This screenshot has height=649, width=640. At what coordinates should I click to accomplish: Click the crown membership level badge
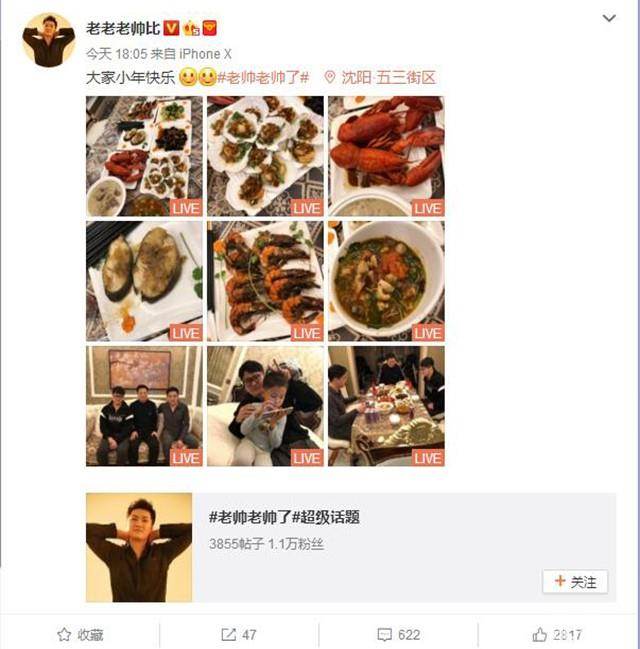coord(191,28)
